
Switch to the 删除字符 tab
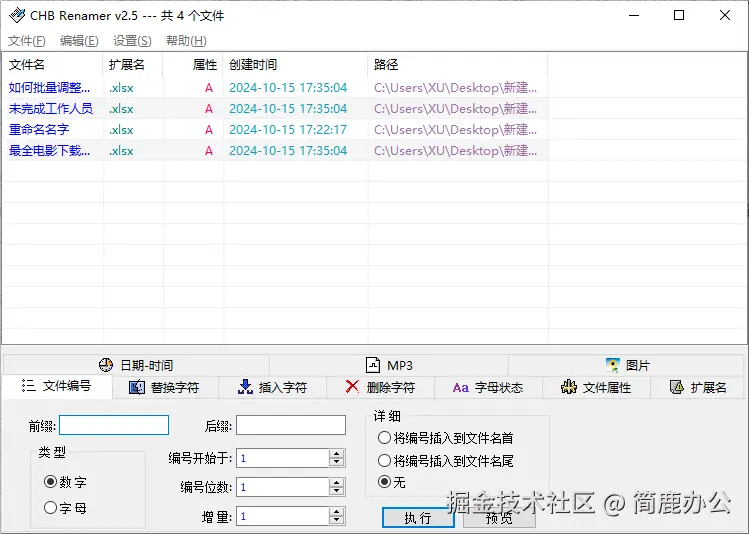380,387
